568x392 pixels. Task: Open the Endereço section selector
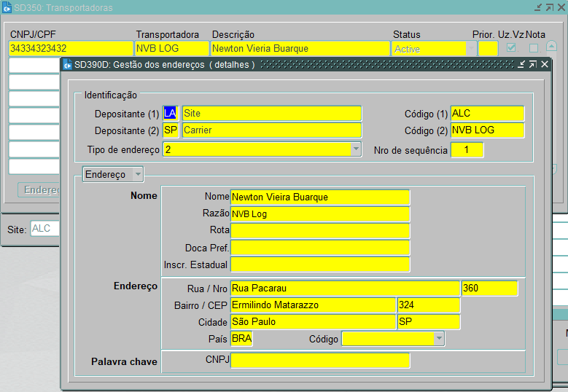(138, 174)
